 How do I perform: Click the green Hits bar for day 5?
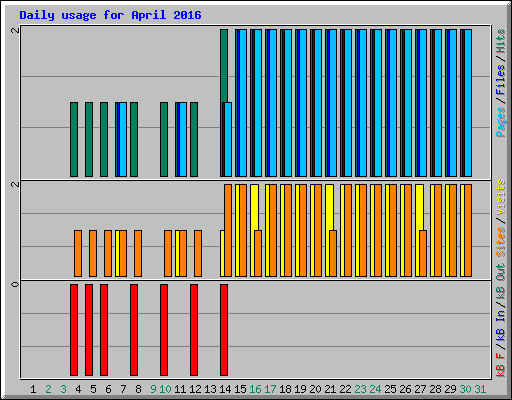[x=89, y=139]
